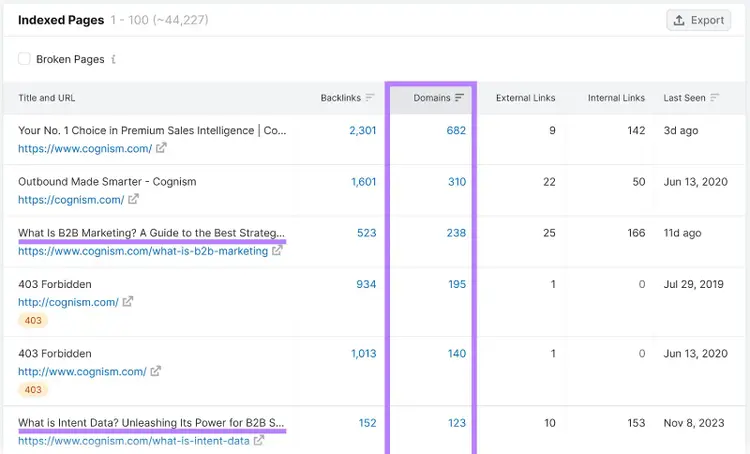Click backlinks count 523

coord(366,233)
